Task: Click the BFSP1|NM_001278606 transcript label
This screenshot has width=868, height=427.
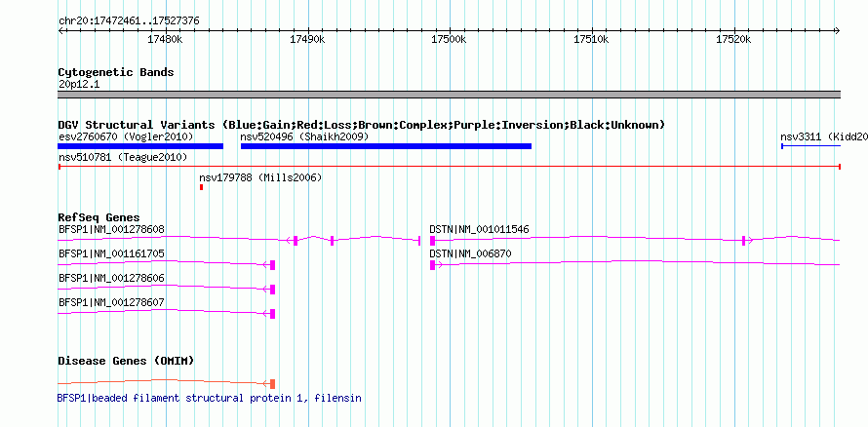Action: pos(111,278)
